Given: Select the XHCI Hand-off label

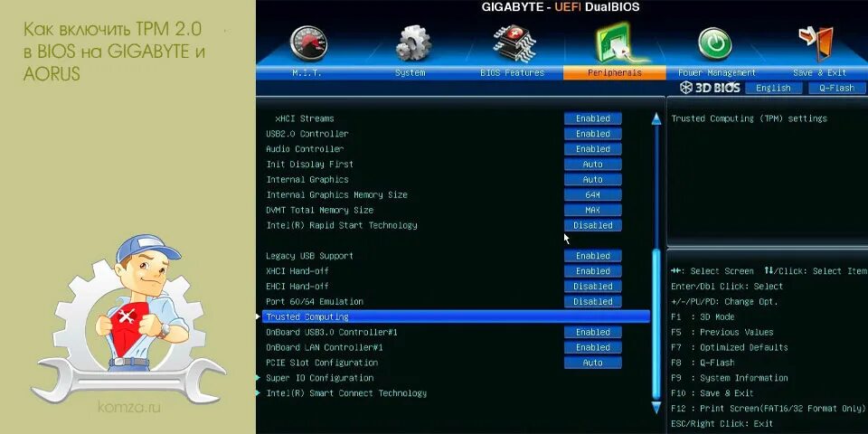Looking at the screenshot, I should coord(297,271).
